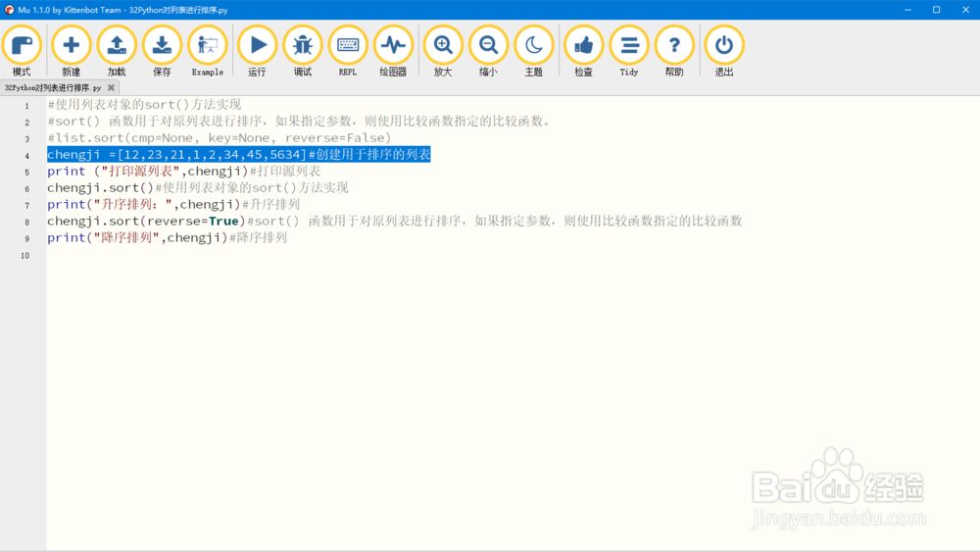This screenshot has height=552, width=980.
Task: Click line number 4 in the gutter
Action: point(26,156)
